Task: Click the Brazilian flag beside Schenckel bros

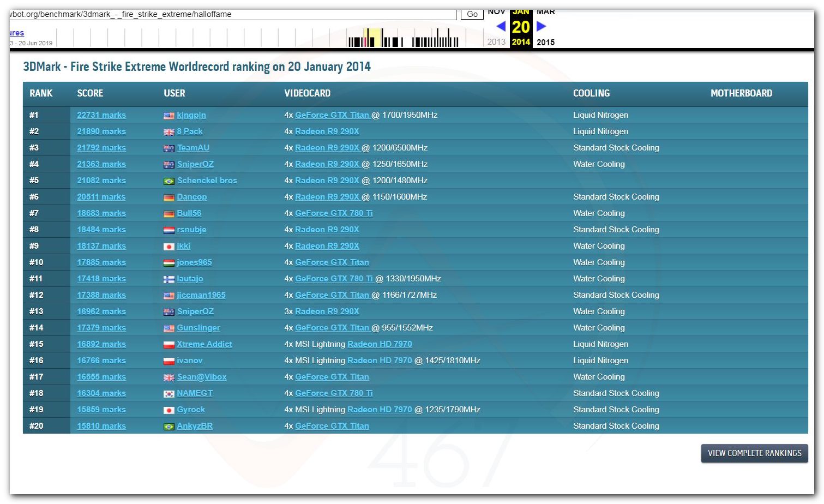Action: coord(169,181)
